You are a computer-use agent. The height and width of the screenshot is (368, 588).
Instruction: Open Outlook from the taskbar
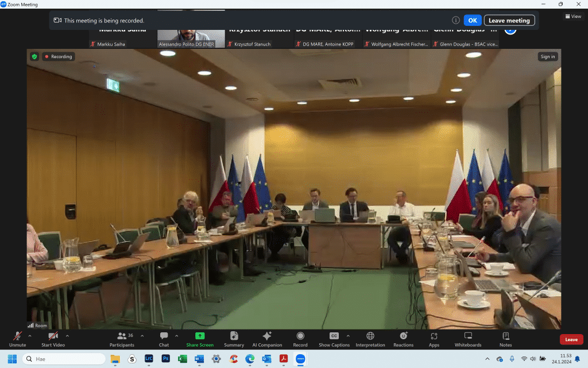click(266, 359)
